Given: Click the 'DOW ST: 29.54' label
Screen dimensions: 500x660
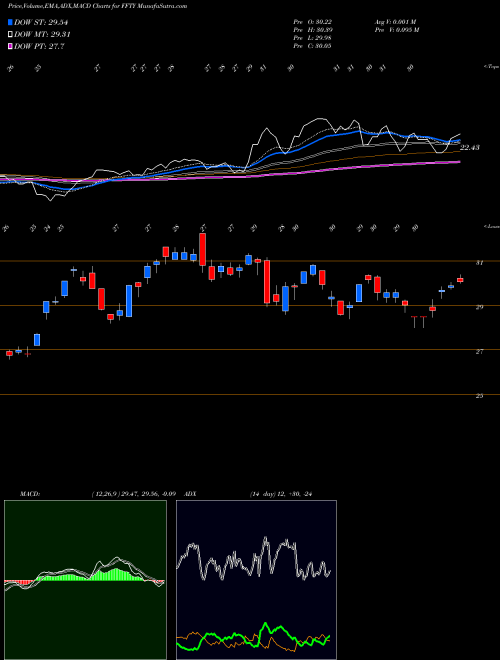Looking at the screenshot, I should 41,22.
